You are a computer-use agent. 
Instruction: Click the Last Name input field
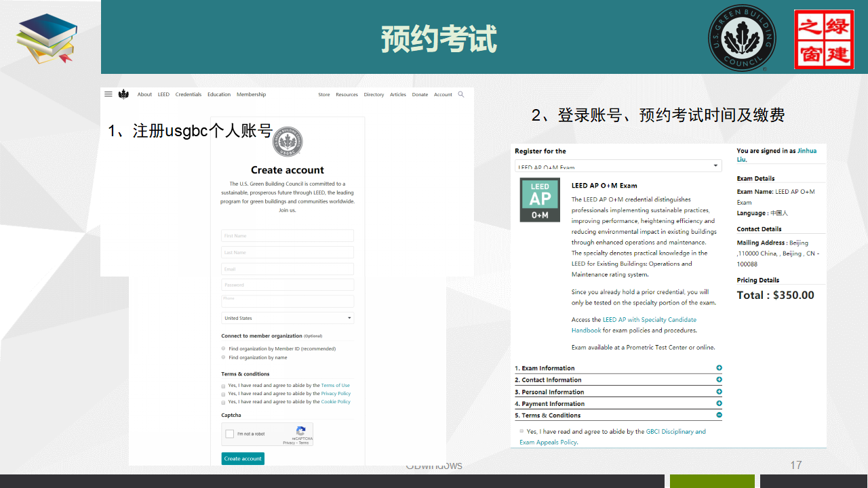tap(288, 252)
